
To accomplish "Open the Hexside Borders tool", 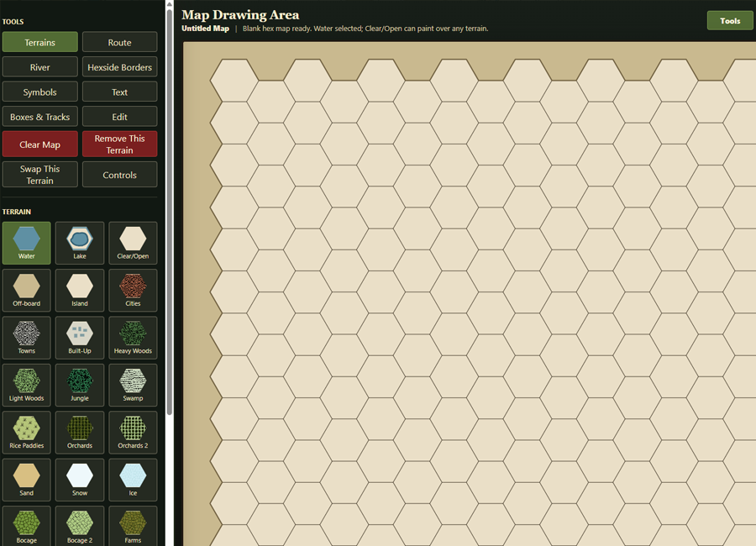I will coord(119,67).
